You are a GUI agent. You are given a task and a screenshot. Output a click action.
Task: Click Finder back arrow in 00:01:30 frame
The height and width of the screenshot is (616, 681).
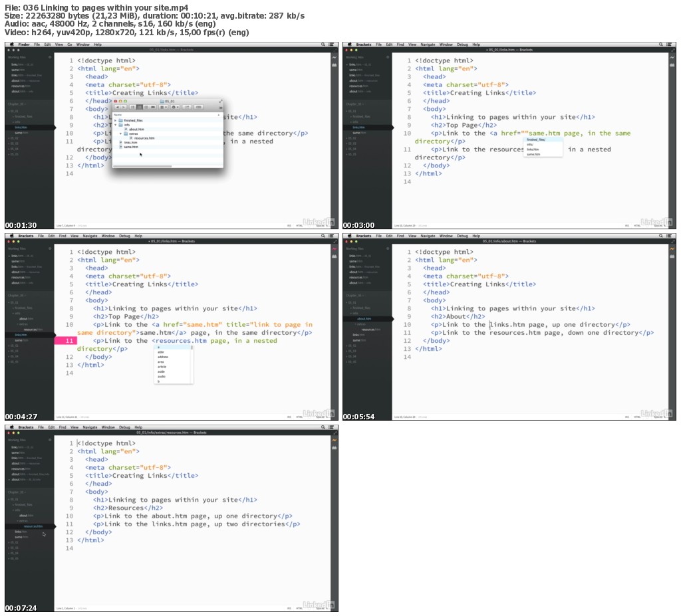tap(117, 107)
